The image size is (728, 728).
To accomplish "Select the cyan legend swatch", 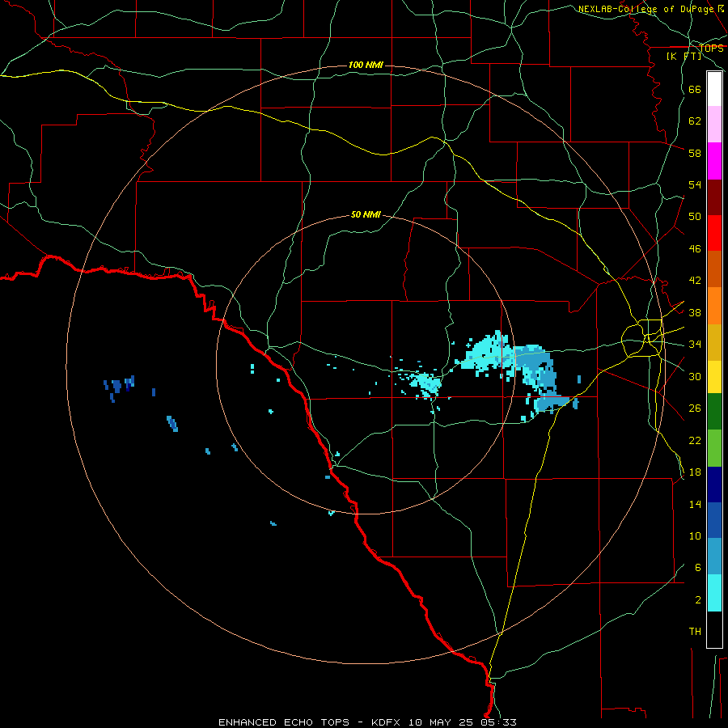I will tap(714, 593).
